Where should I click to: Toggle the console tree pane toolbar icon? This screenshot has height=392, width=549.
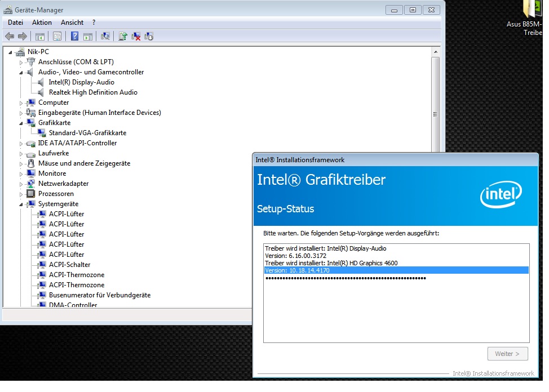pyautogui.click(x=40, y=37)
